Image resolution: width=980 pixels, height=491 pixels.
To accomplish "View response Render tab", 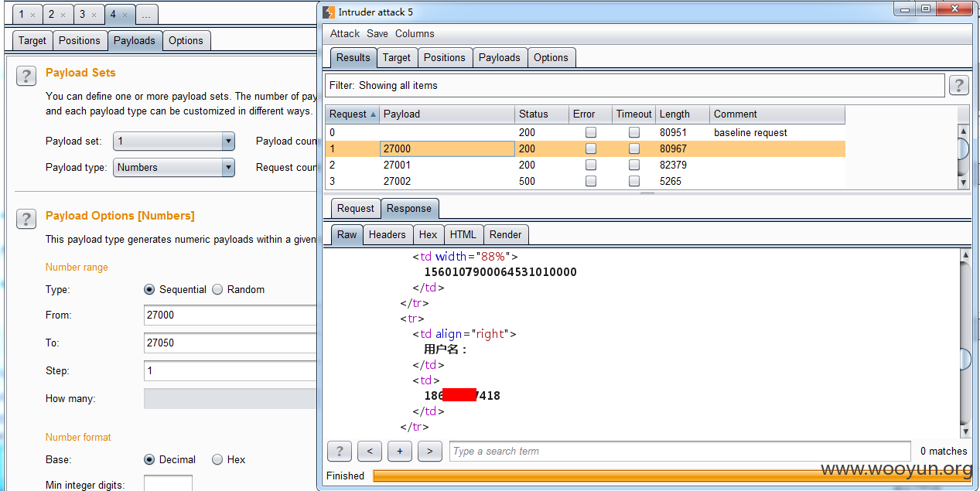I will (506, 234).
